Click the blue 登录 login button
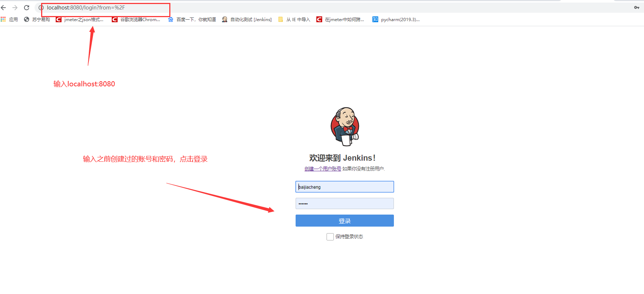Viewport: 644px width, 294px height. 345,221
